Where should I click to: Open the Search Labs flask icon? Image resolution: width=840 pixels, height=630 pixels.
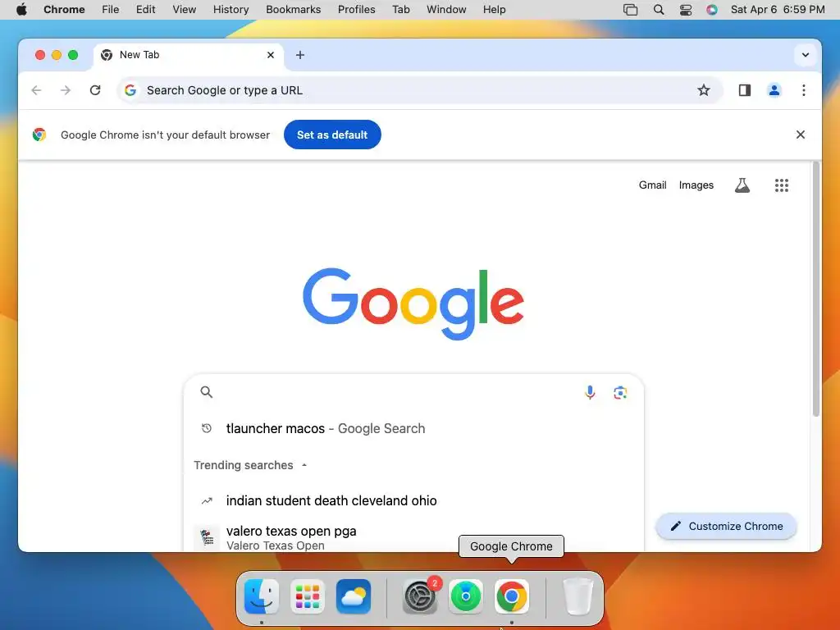[x=742, y=185]
